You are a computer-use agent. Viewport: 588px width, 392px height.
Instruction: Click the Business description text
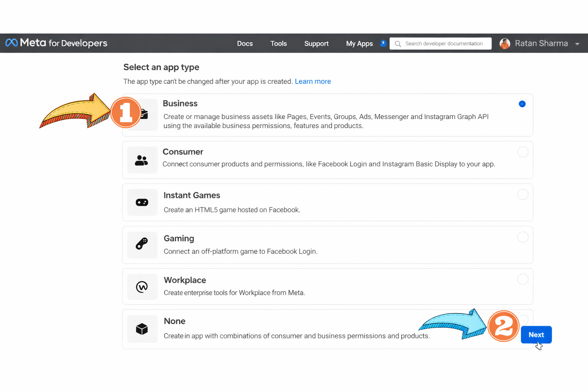pos(326,121)
